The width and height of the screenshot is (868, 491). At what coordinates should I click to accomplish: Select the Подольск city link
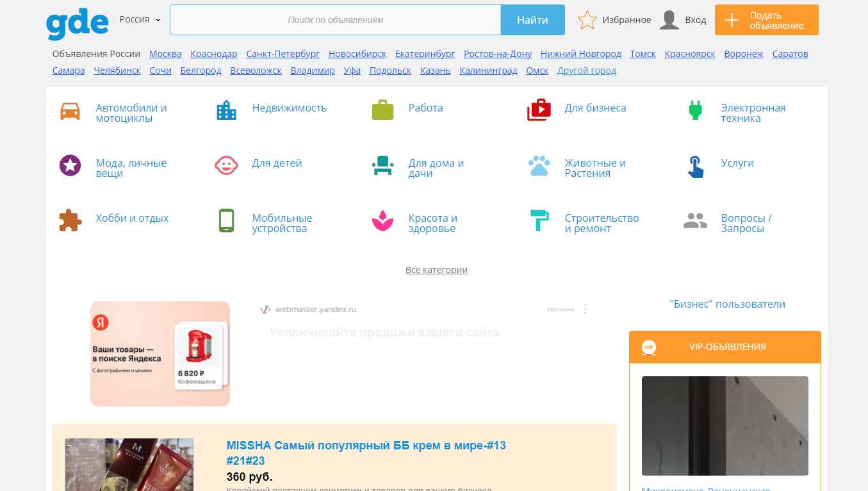(x=391, y=71)
